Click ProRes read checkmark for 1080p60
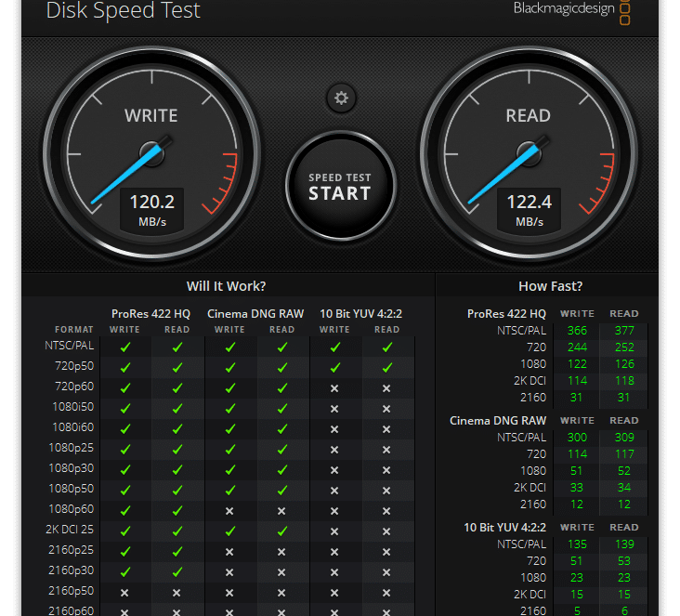Image resolution: width=680 pixels, height=616 pixels. tap(177, 510)
